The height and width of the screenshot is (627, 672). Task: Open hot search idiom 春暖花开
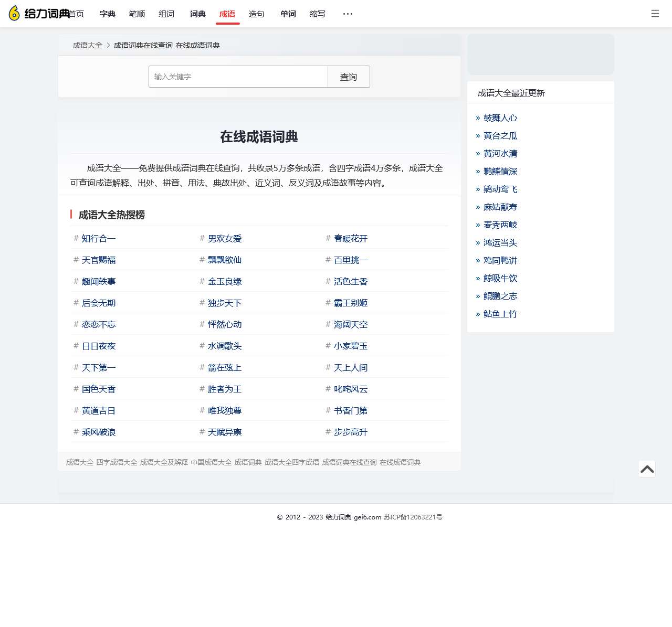[x=351, y=238]
